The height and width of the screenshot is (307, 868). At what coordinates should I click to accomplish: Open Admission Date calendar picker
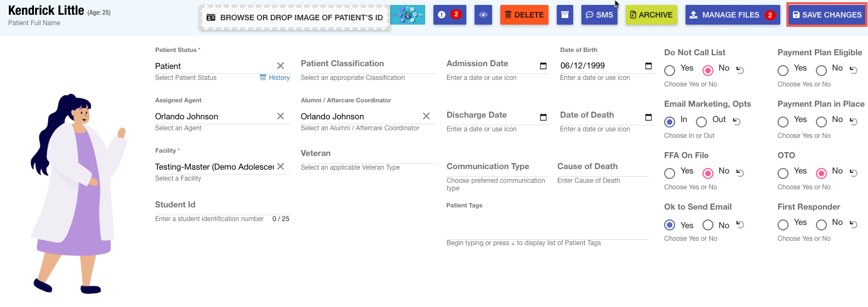[x=543, y=66]
